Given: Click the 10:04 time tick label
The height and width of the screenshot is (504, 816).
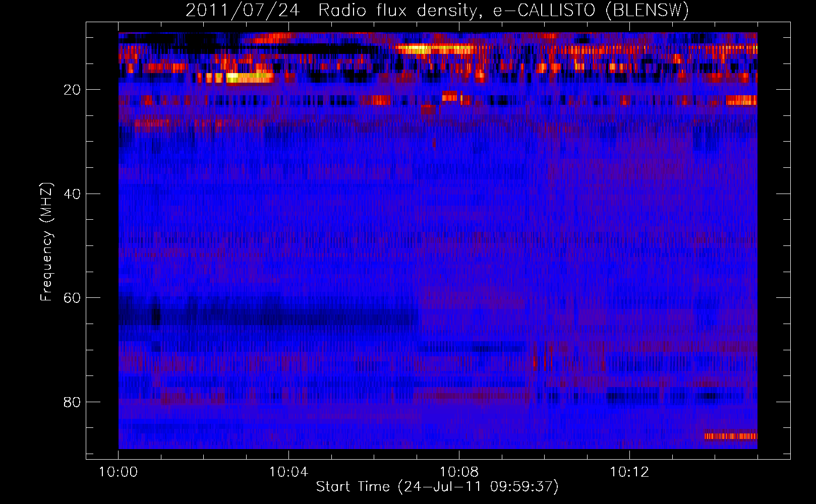Looking at the screenshot, I should pyautogui.click(x=288, y=472).
